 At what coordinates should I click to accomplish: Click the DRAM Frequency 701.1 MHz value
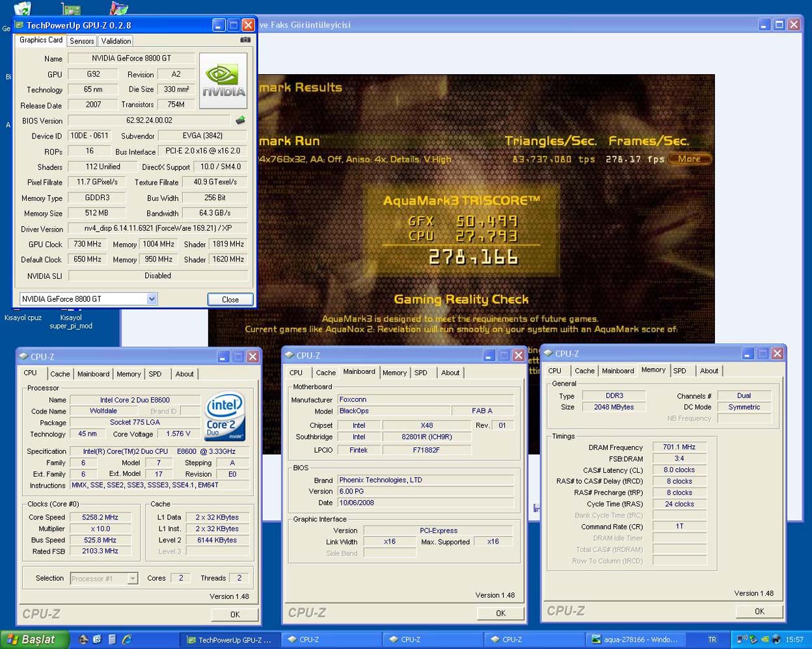(x=679, y=447)
